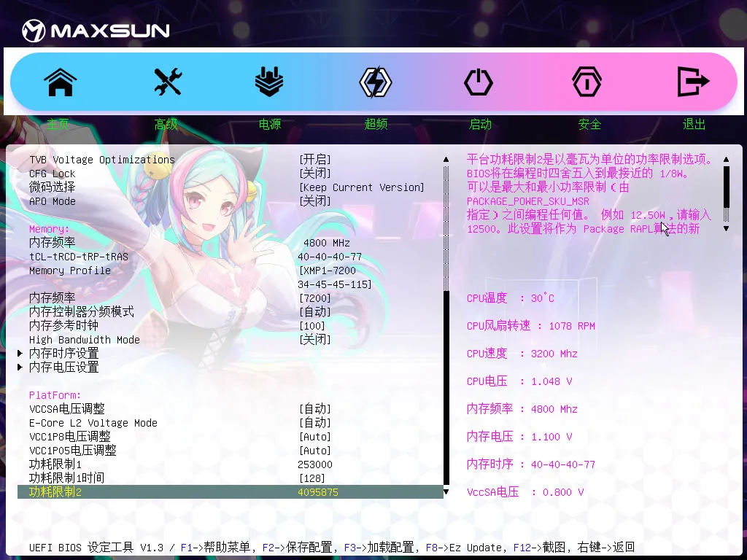Edit 功耗限制2 value 4095875
The height and width of the screenshot is (560, 747).
pos(318,492)
